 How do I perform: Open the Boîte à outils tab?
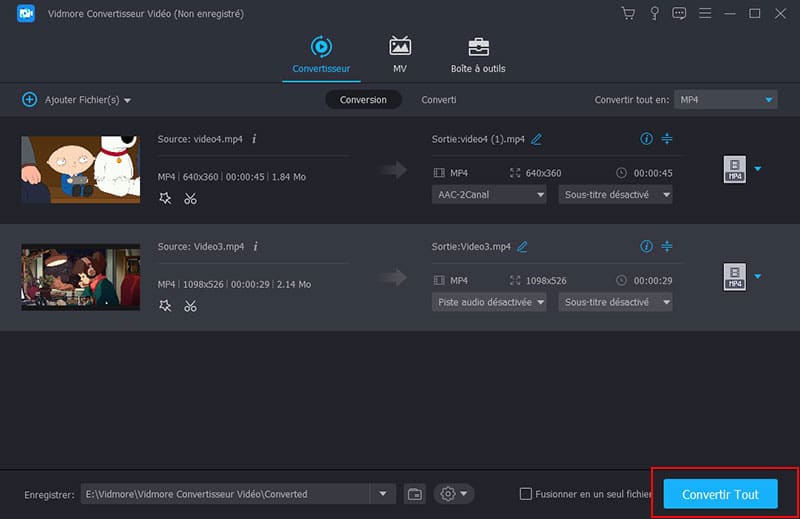click(x=478, y=54)
